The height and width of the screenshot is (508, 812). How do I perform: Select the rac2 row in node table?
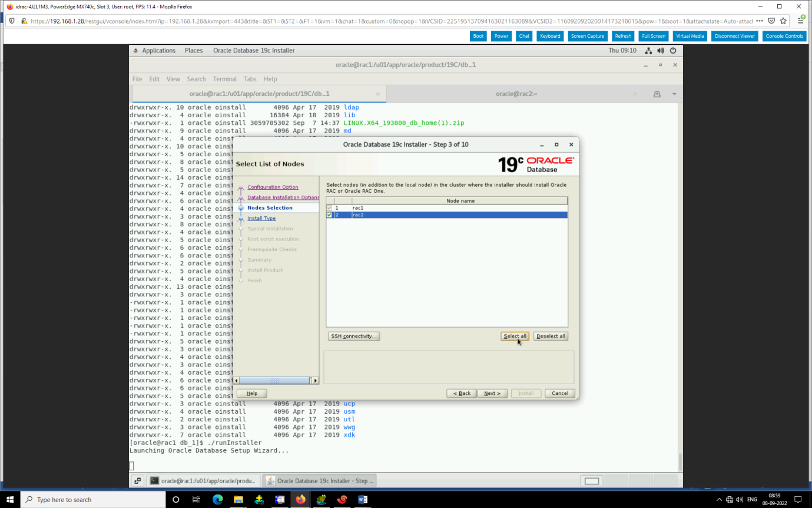[x=447, y=215]
